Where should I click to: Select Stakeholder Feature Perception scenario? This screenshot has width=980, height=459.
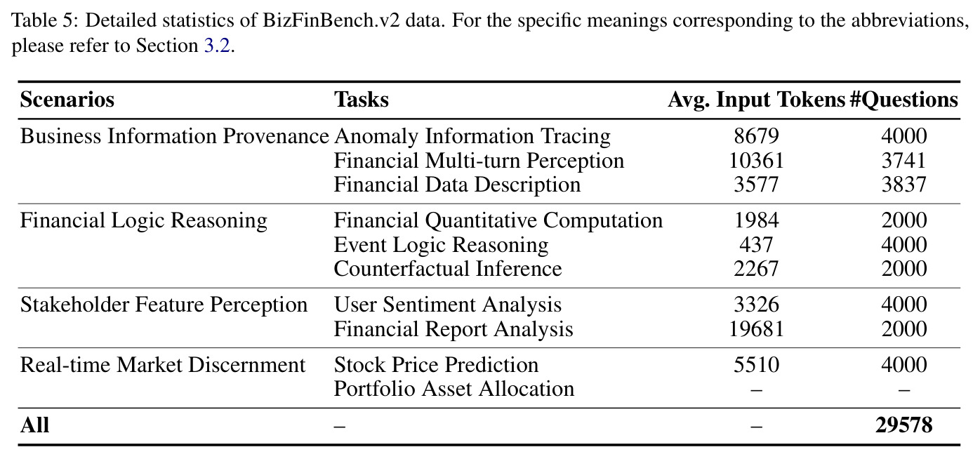[x=164, y=305]
